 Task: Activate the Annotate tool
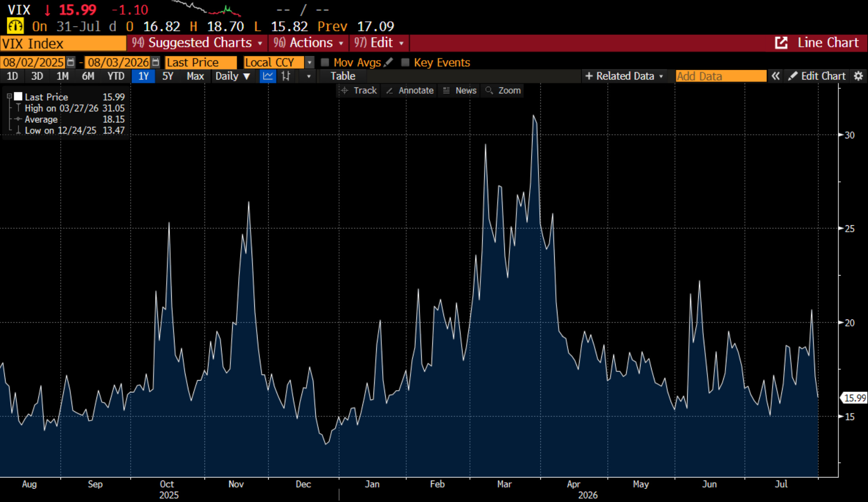click(410, 90)
